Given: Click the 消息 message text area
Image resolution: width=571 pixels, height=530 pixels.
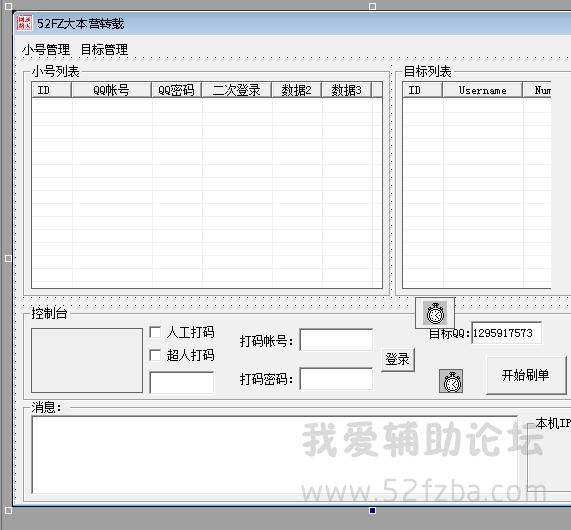Looking at the screenshot, I should pos(275,455).
